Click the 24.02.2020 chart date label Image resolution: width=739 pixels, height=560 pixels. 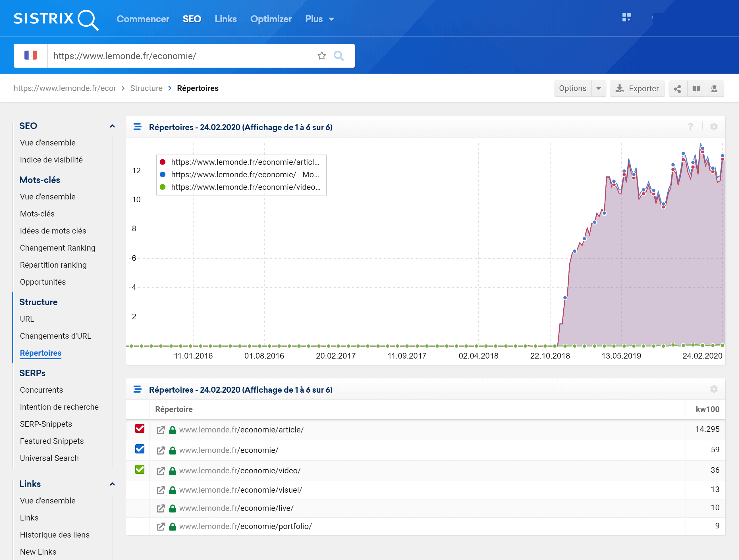pyautogui.click(x=702, y=356)
